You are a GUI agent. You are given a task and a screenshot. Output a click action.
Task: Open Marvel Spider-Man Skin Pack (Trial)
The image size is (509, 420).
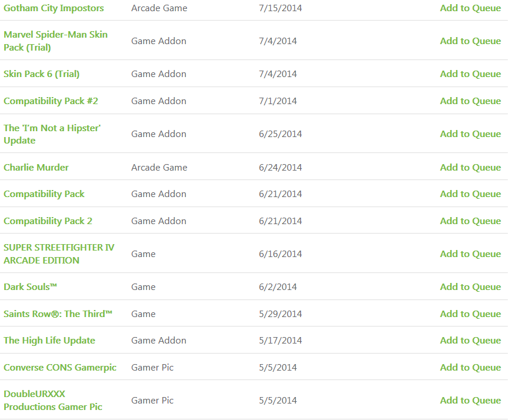(x=55, y=41)
